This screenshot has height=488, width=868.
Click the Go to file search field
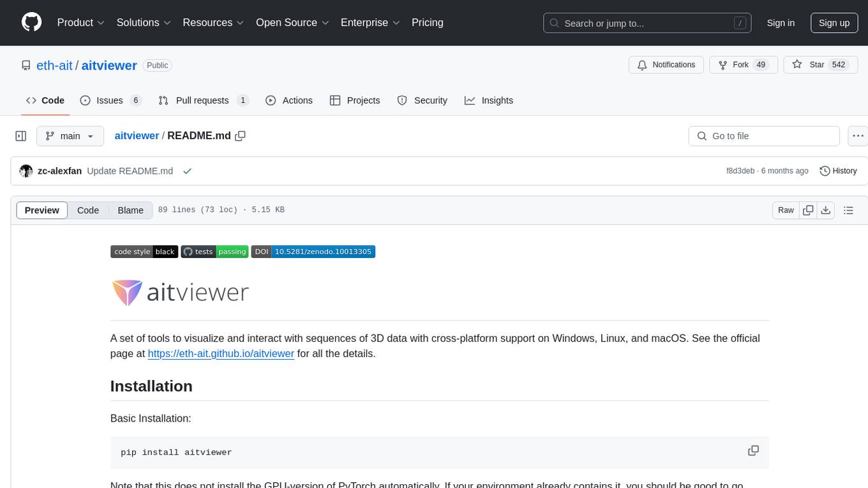pos(764,136)
